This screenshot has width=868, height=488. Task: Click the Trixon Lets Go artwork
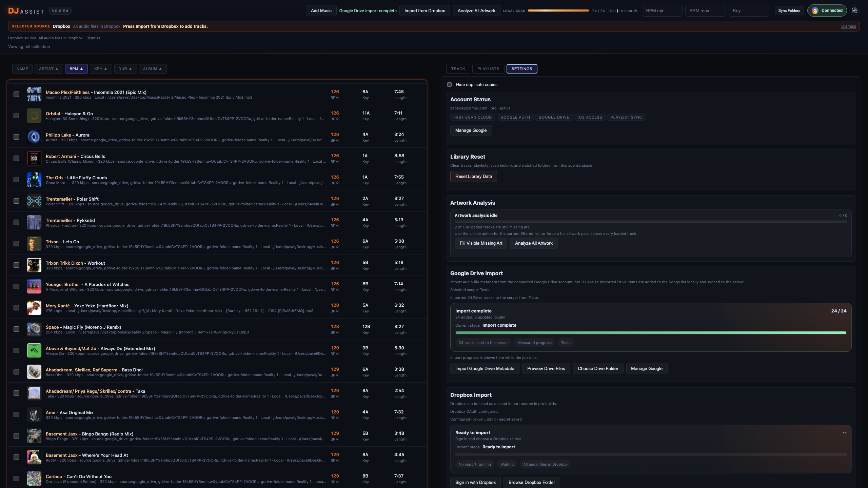(x=34, y=244)
